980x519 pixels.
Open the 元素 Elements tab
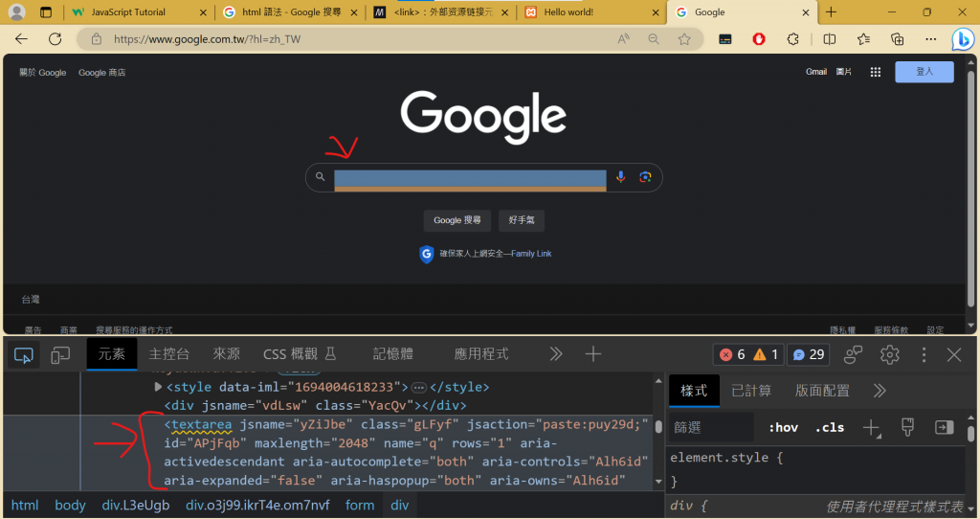(x=112, y=354)
